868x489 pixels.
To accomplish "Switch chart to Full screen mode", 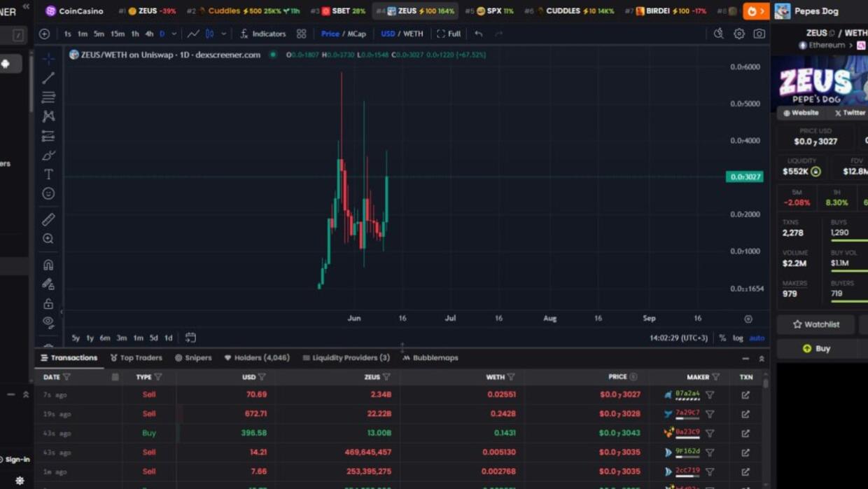I will (x=449, y=34).
